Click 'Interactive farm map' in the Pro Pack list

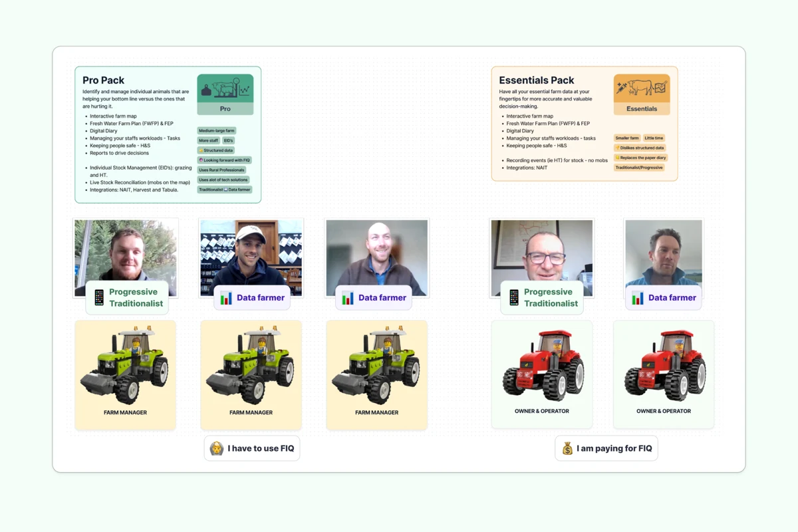coord(114,116)
